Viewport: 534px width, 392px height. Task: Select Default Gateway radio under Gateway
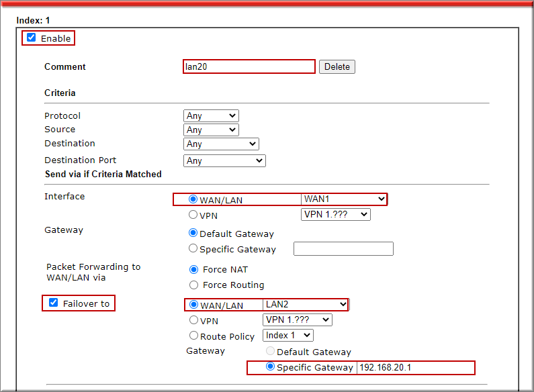click(x=193, y=234)
